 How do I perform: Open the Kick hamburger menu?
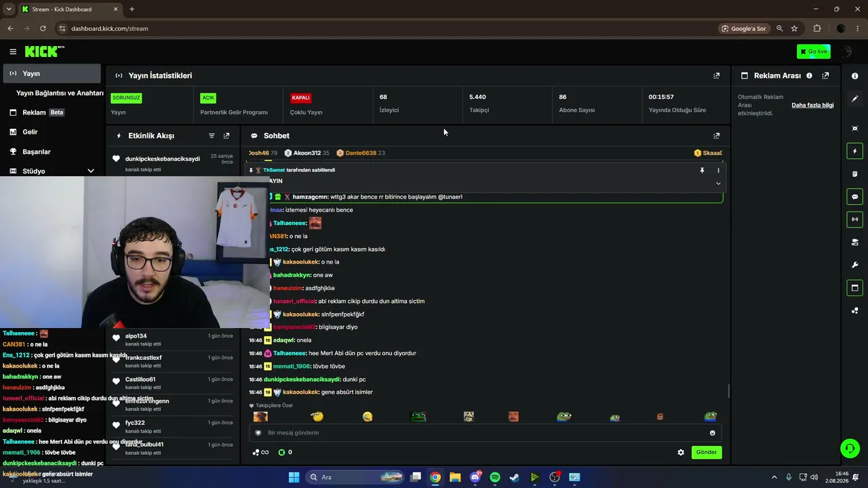click(13, 52)
